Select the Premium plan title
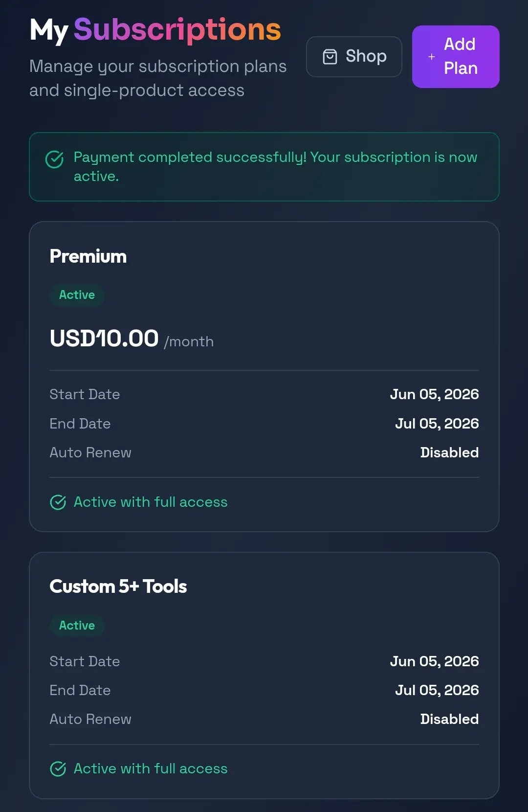Image resolution: width=528 pixels, height=812 pixels. coord(88,256)
